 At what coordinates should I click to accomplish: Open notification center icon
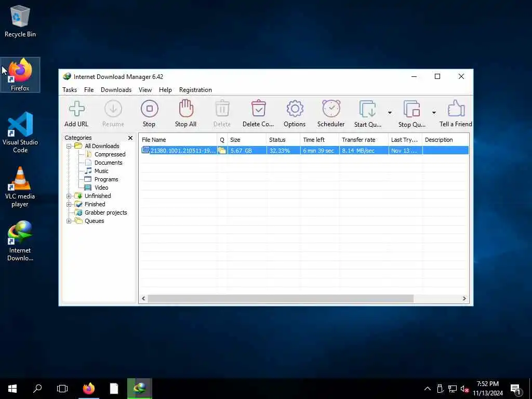click(x=516, y=389)
